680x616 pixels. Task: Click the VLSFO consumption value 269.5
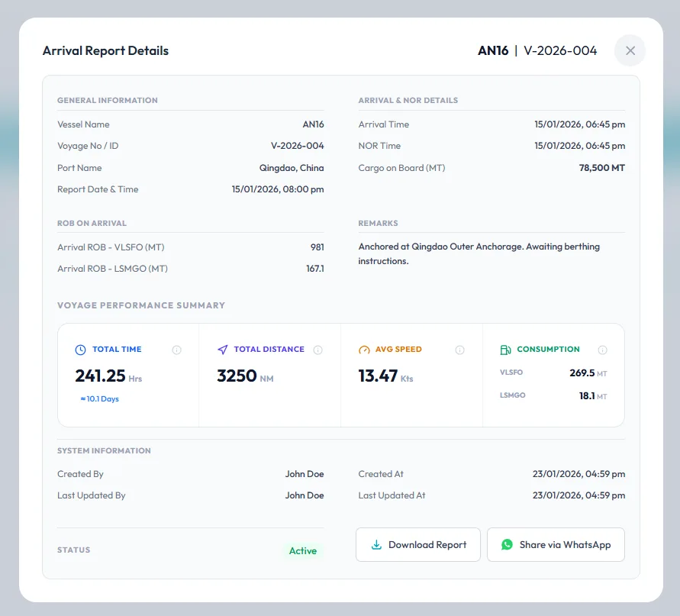(x=582, y=373)
